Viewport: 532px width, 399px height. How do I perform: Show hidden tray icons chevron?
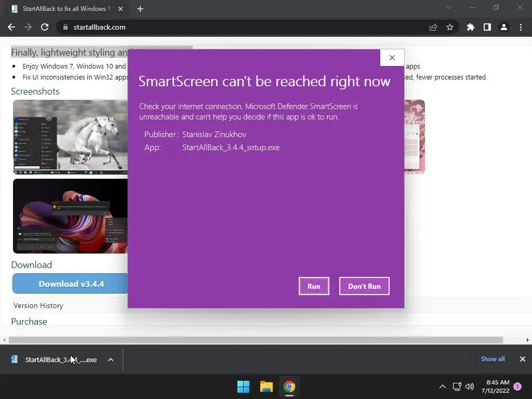coord(443,387)
